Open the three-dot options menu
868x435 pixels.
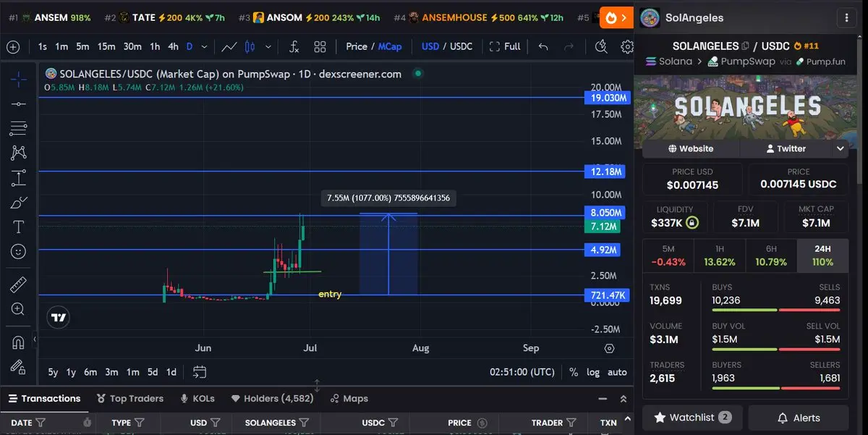[847, 17]
